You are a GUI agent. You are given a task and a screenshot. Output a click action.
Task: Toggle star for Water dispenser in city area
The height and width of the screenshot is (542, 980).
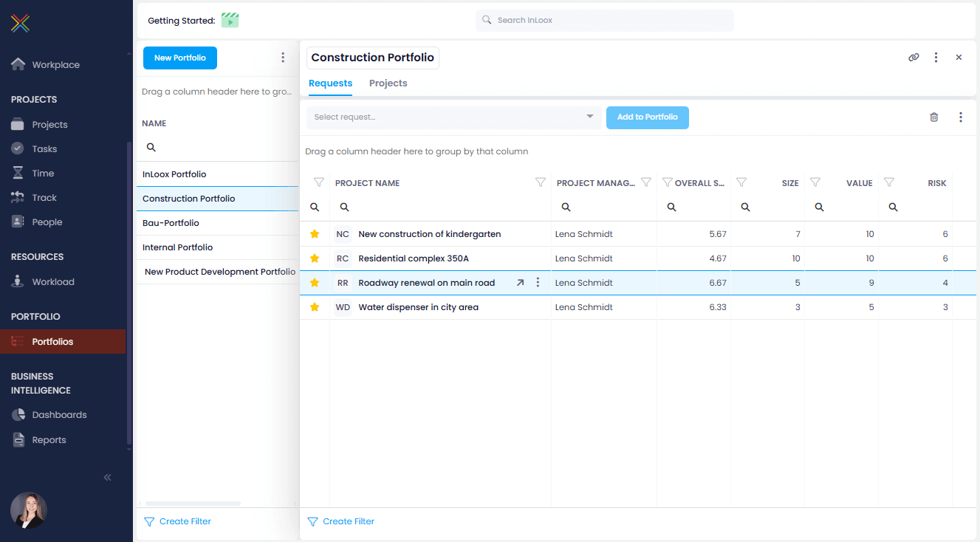[x=315, y=307]
